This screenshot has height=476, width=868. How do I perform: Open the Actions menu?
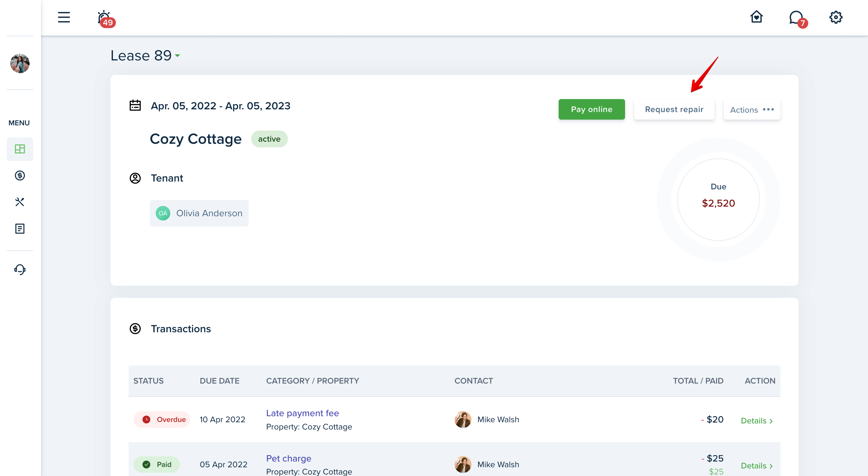click(x=752, y=110)
